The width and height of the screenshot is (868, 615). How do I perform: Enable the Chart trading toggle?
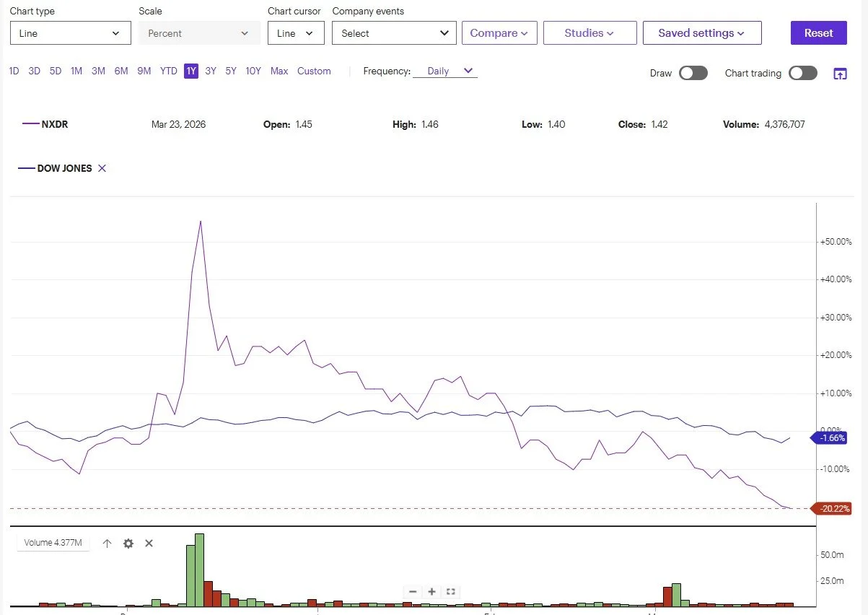[802, 73]
